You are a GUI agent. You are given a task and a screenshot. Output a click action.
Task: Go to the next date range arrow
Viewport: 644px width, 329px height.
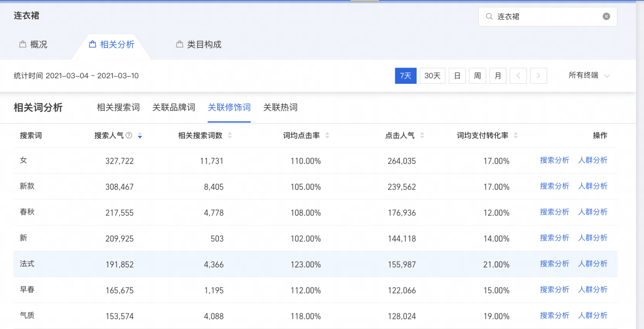[538, 76]
